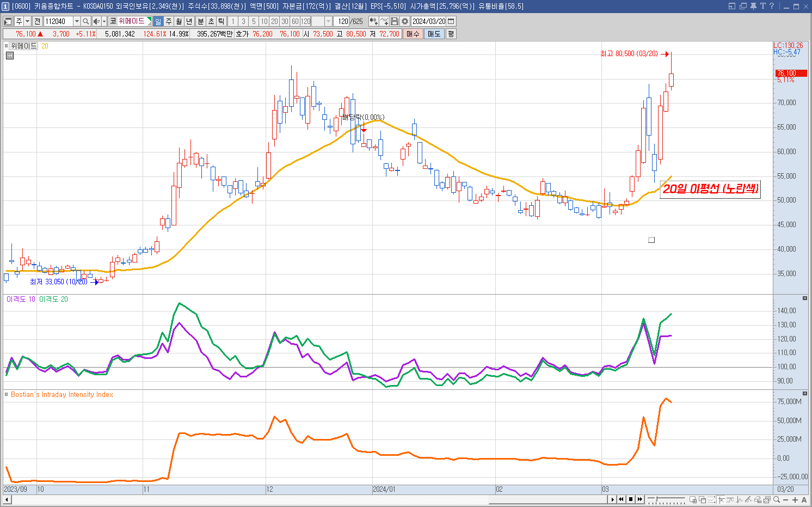Select interval button 10
Viewport: 812px width, 507px height.
coord(264,21)
